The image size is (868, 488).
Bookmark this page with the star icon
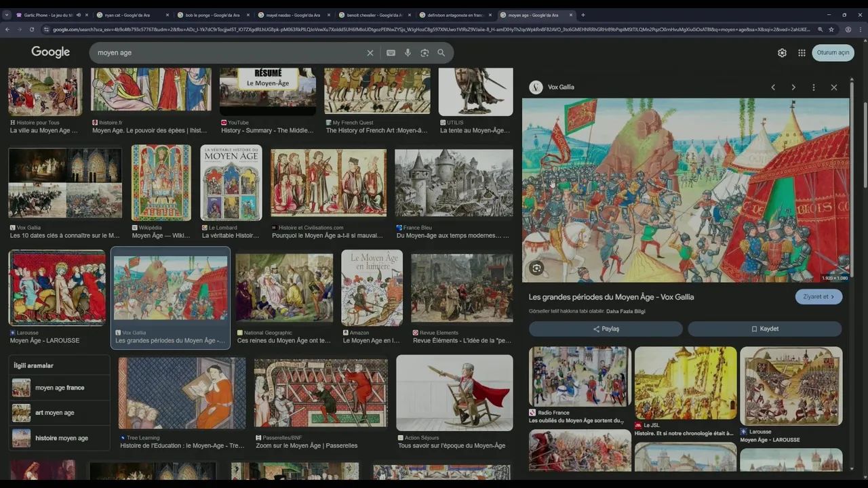831,30
